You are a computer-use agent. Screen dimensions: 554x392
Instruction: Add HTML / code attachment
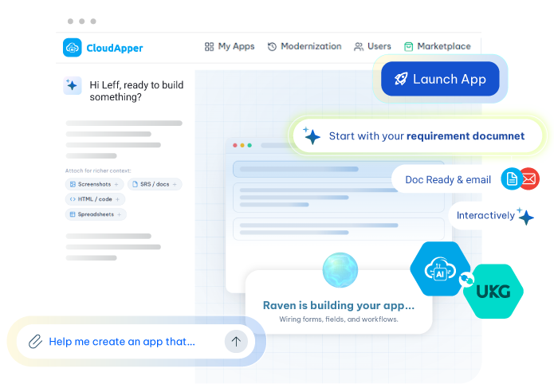coord(95,199)
